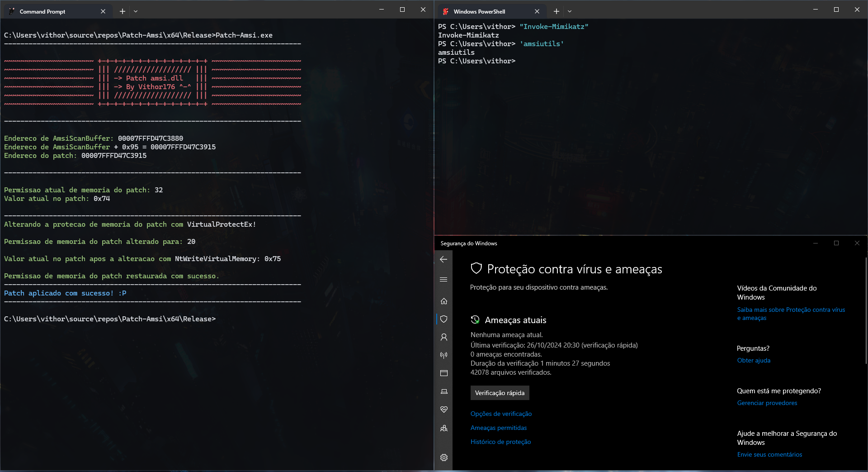Add a new tab in the PowerShell window

(x=556, y=11)
